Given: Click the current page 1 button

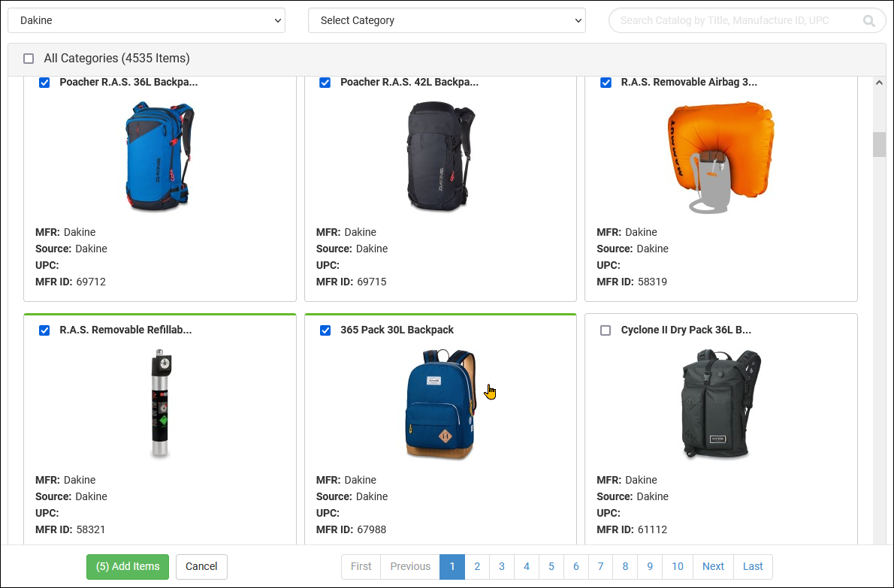Looking at the screenshot, I should (x=452, y=567).
